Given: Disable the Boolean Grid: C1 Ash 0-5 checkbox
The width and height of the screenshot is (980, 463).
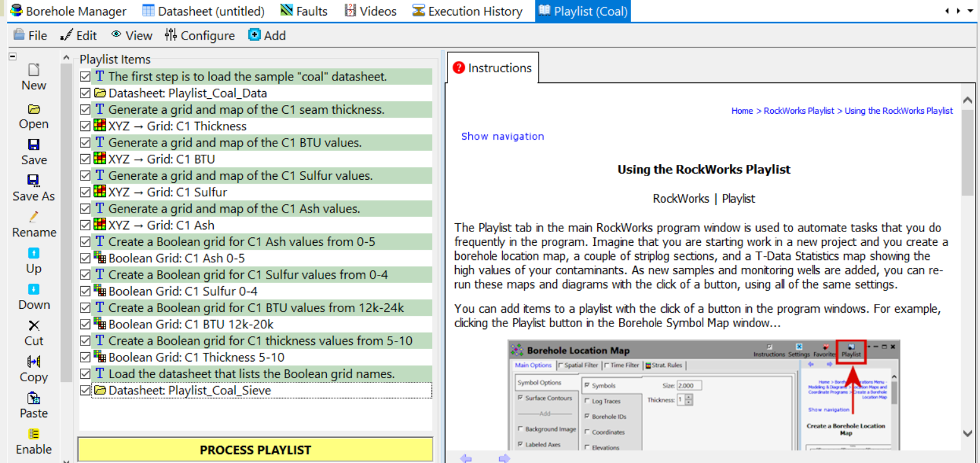Looking at the screenshot, I should 85,258.
